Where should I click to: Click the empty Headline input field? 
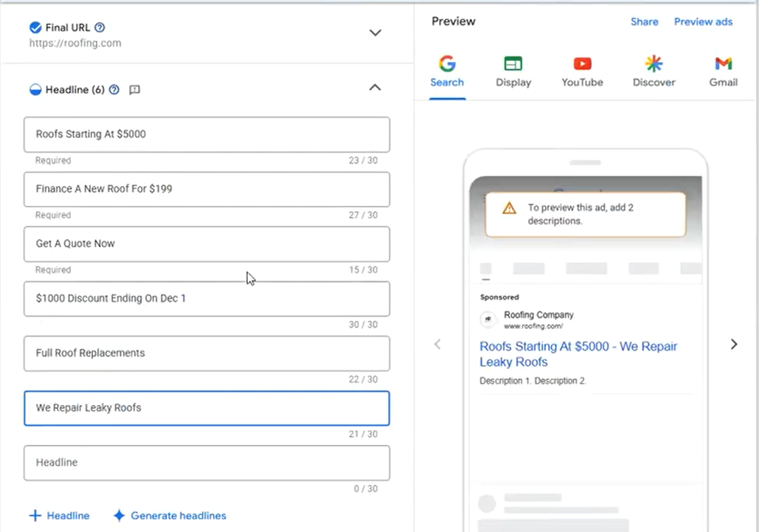coord(207,463)
